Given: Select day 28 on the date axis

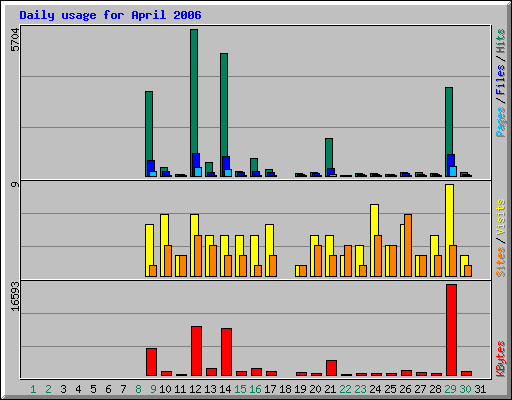Looking at the screenshot, I should tap(435, 389).
